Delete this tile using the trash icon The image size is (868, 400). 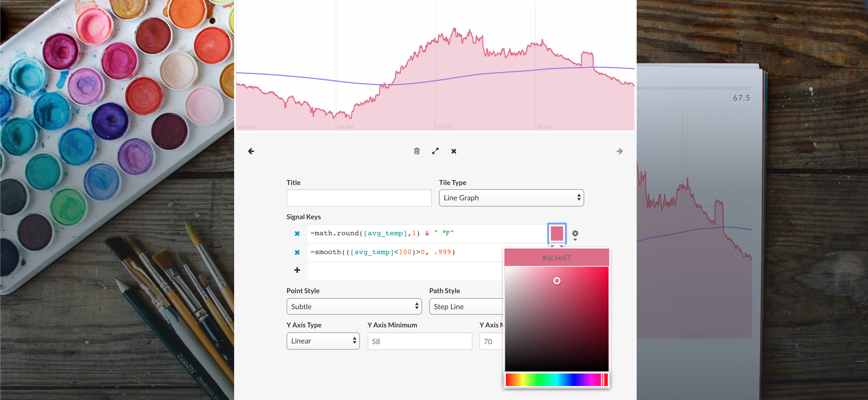(x=417, y=151)
